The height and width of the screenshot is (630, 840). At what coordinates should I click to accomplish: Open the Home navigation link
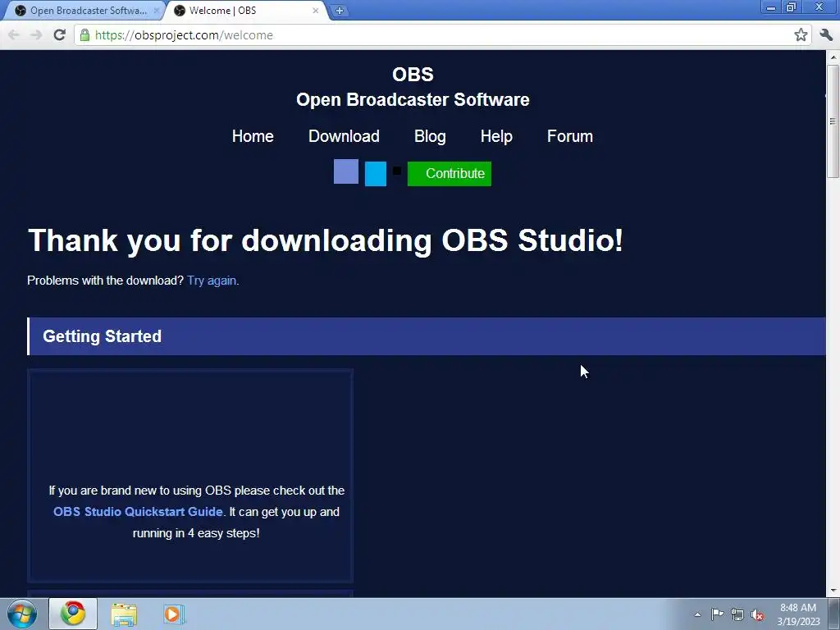(x=253, y=136)
